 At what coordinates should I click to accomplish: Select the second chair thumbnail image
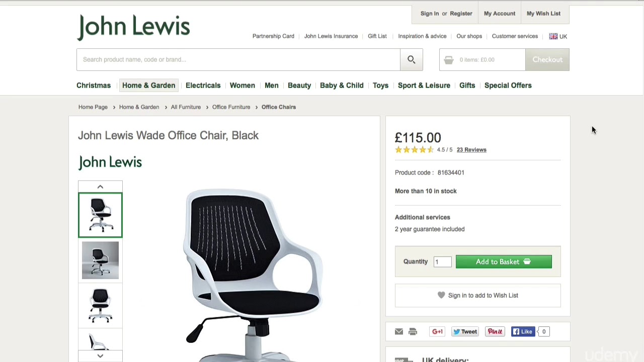click(100, 260)
